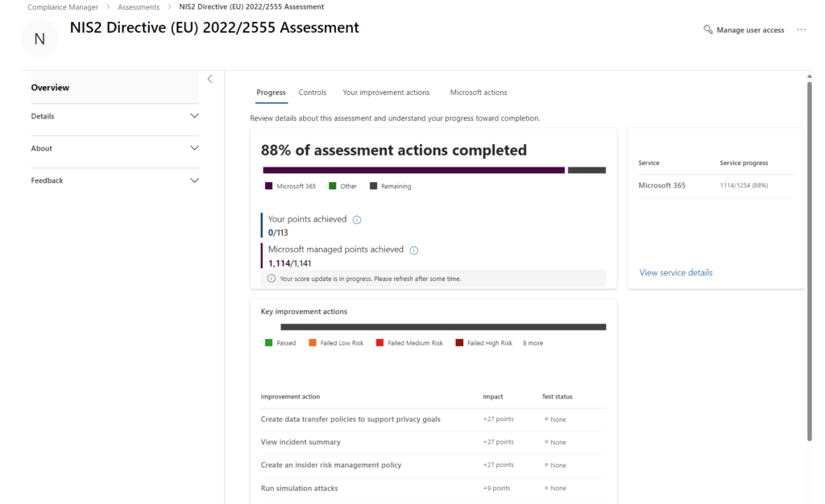Open Create an insider risk management policy action

click(330, 465)
